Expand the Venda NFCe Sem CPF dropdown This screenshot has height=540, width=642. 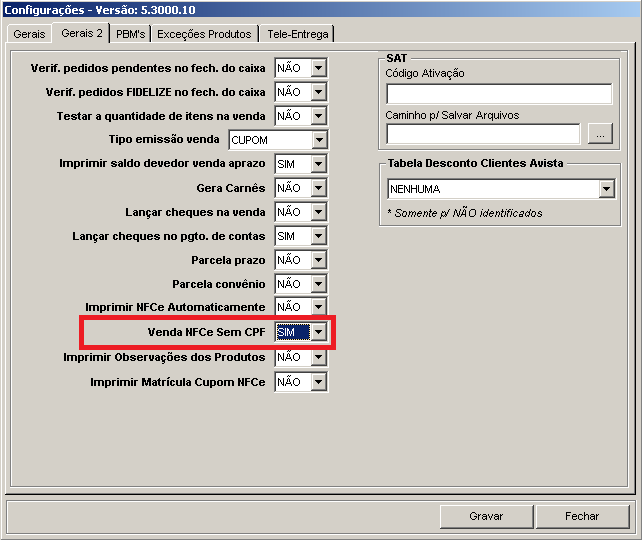pyautogui.click(x=318, y=332)
